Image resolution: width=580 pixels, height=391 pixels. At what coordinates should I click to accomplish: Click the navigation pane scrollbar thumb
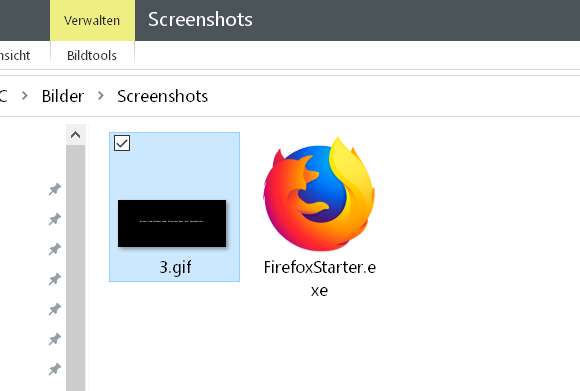tap(76, 268)
